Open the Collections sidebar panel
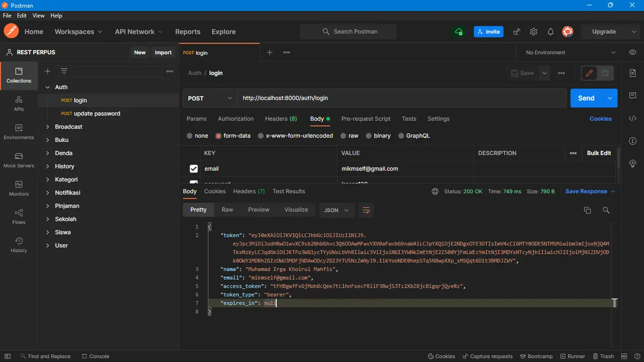Viewport: 644px width, 362px height. (19, 75)
